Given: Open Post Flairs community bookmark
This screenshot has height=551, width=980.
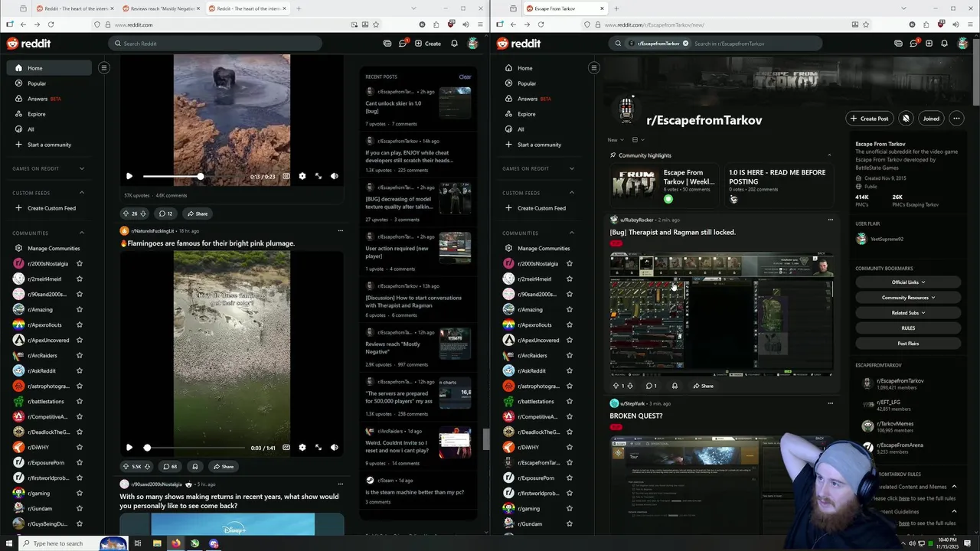Looking at the screenshot, I should click(908, 344).
